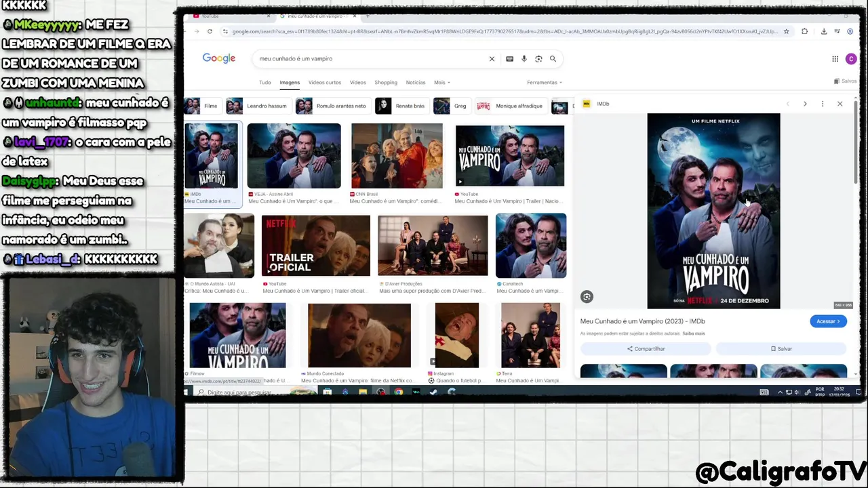Open the CNN Brasil image result
The height and width of the screenshot is (488, 868).
click(x=397, y=156)
